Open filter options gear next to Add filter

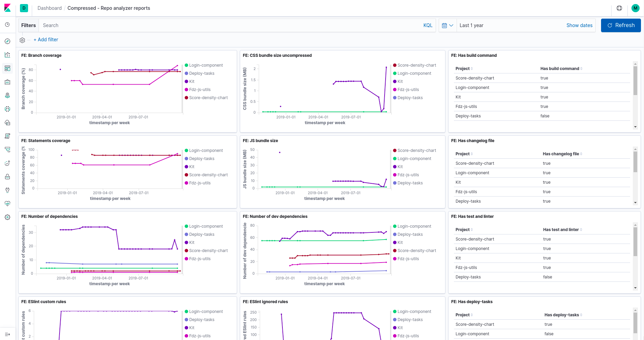tap(22, 40)
